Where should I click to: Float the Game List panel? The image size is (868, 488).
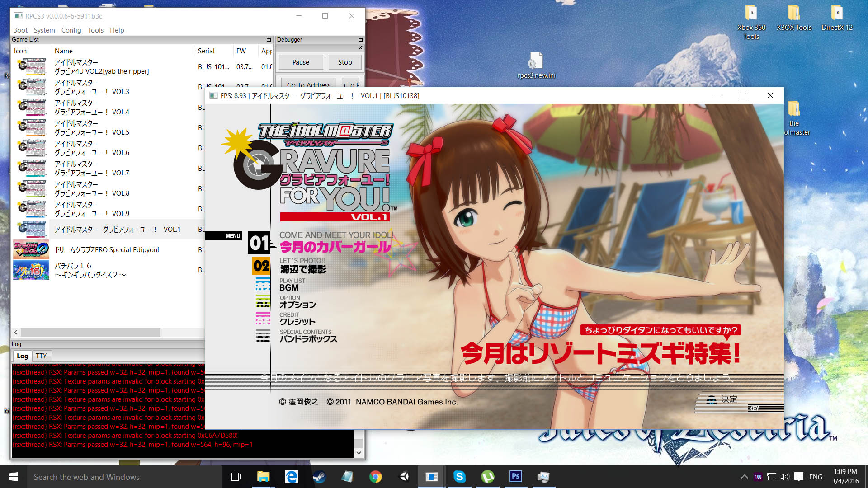click(269, 40)
